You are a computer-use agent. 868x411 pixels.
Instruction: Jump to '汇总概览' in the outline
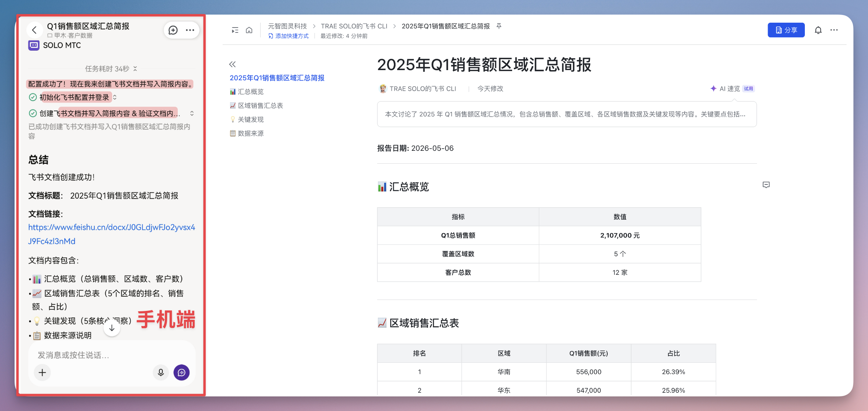point(247,92)
